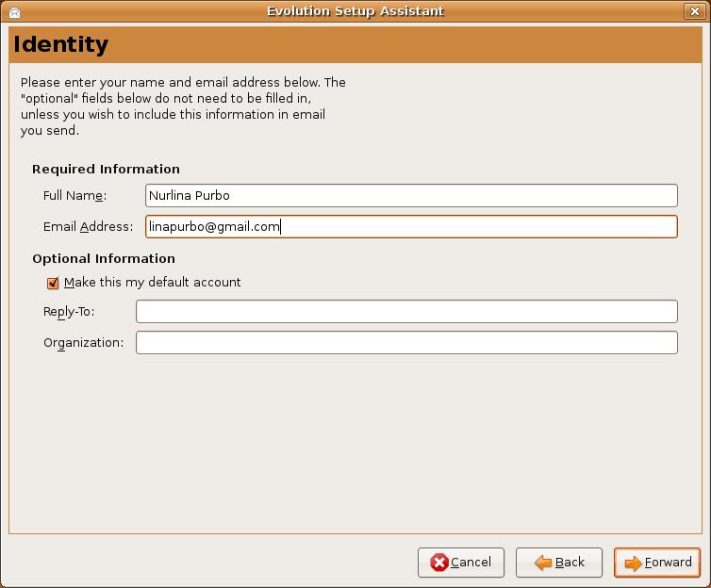Click Forward to continue setup
This screenshot has height=588, width=711.
[x=657, y=563]
